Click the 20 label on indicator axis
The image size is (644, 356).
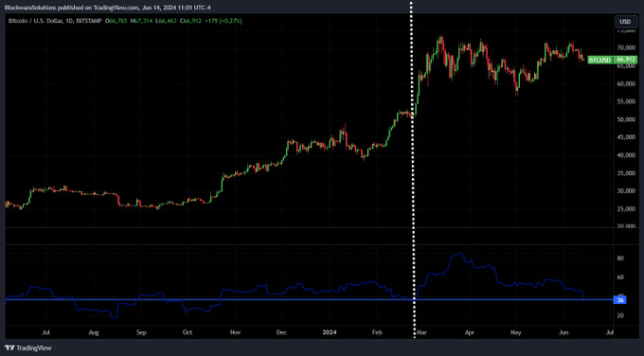(620, 315)
